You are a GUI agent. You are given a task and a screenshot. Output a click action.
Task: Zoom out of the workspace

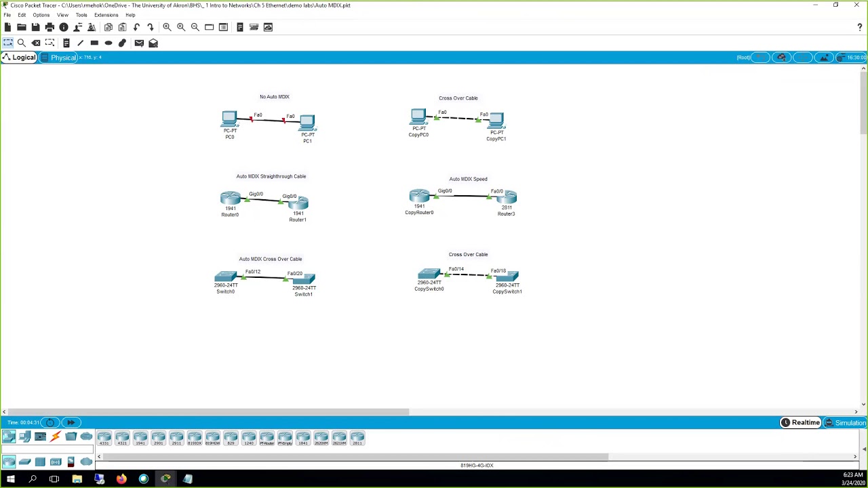pyautogui.click(x=195, y=27)
